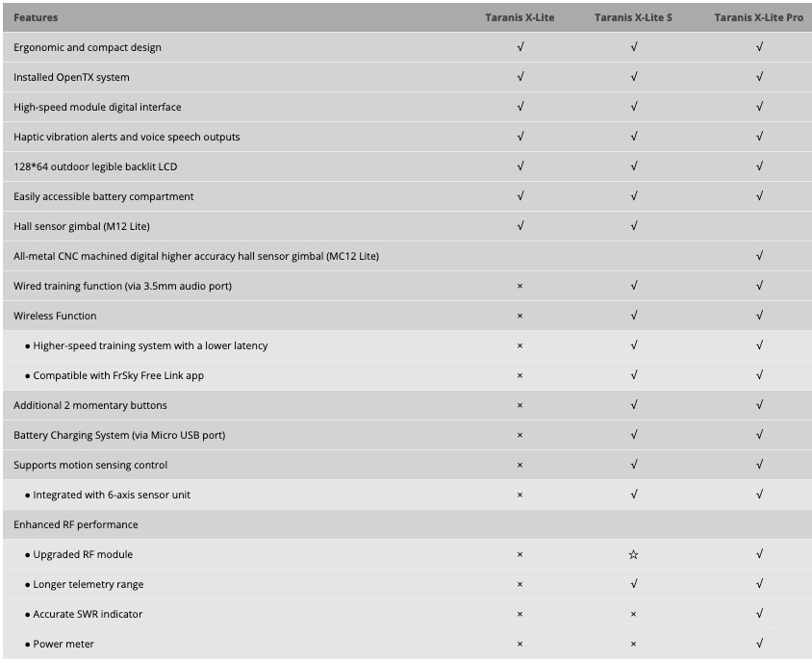This screenshot has width=812, height=661.
Task: Click the 128*64 outdoor legible backlit LCD label
Action: click(x=95, y=166)
